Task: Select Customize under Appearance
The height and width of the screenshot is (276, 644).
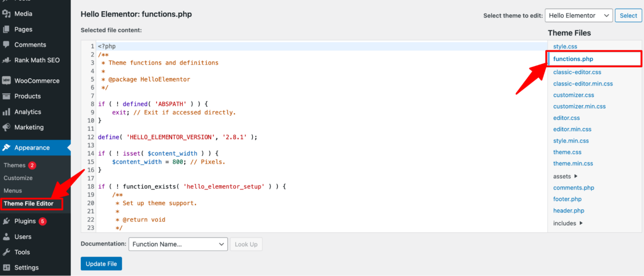Action: click(x=18, y=178)
